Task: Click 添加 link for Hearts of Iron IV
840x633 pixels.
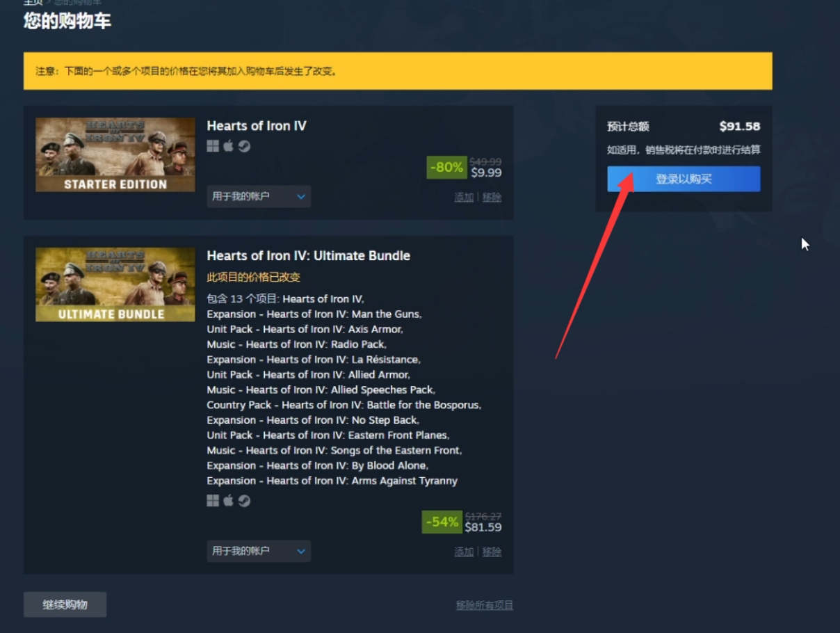Action: (464, 197)
